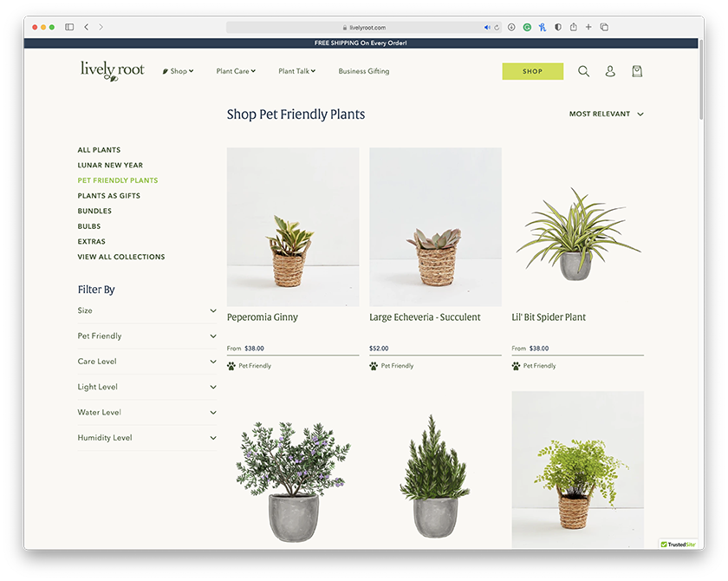Screen dimensions: 728x581
Task: Select the PET FRIENDLY PLANTS collection link
Action: point(118,180)
